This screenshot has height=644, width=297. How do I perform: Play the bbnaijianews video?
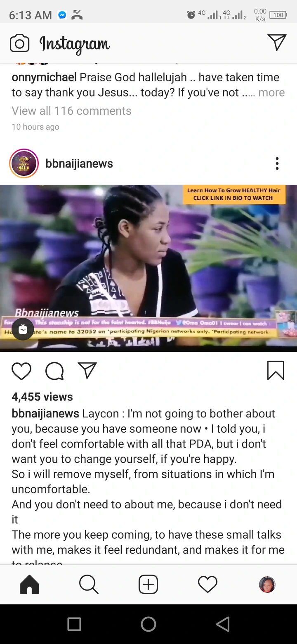(148, 268)
